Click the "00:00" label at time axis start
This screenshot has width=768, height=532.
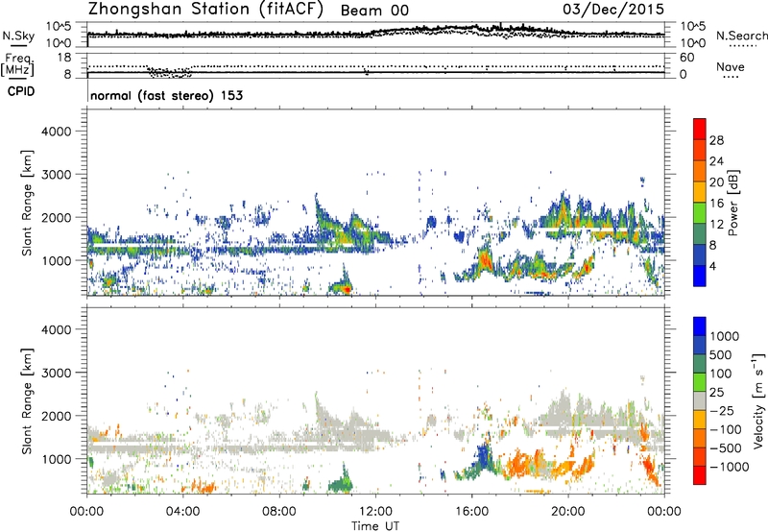point(86,512)
